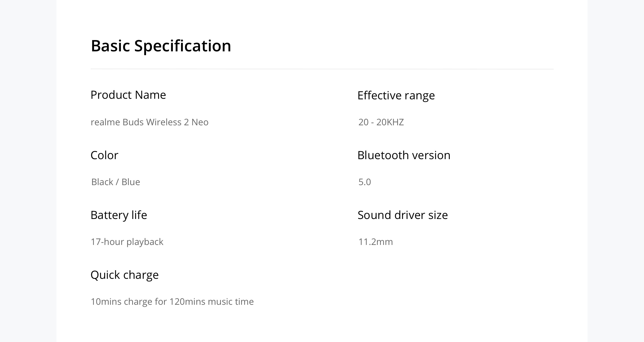Select the Quick charge label

click(x=125, y=275)
